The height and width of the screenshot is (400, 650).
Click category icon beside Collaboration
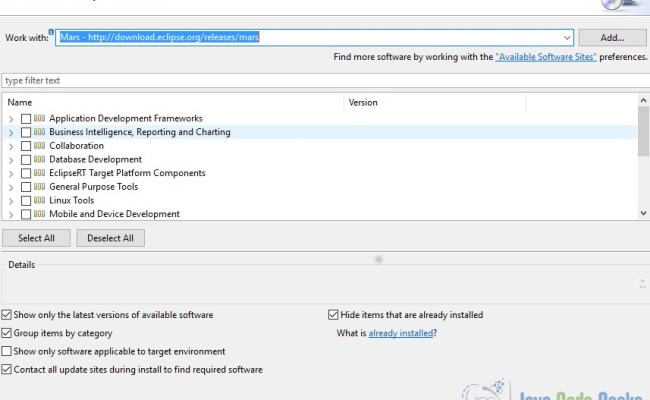(x=39, y=146)
